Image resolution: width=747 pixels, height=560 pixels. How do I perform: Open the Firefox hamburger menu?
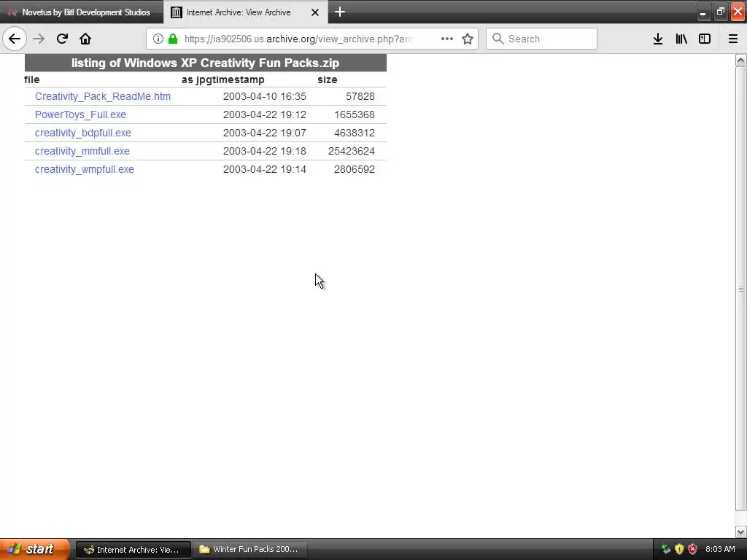[x=733, y=39]
